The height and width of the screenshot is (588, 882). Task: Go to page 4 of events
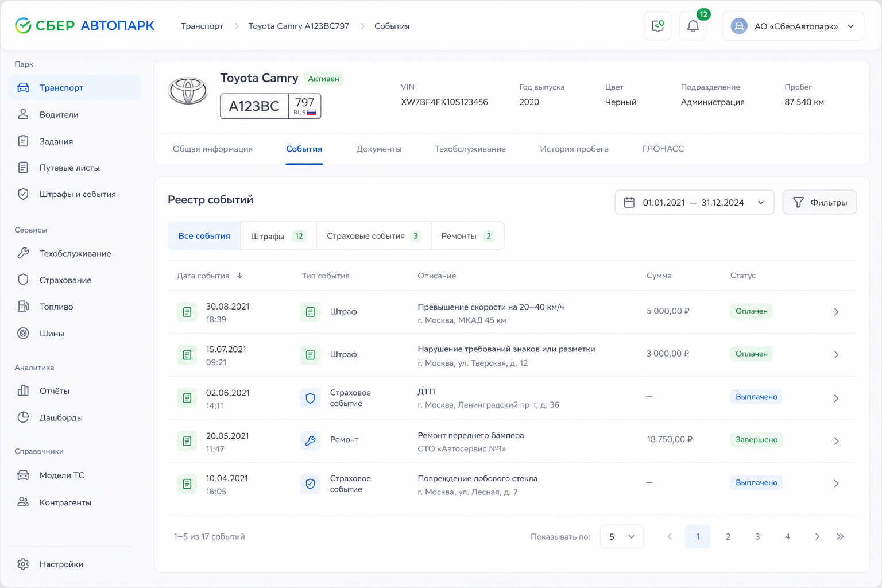tap(787, 536)
